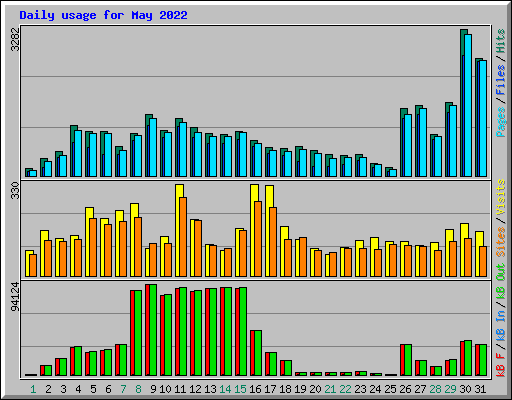Click the green kB Out bar for day 9
The image size is (512, 400).
(x=153, y=330)
